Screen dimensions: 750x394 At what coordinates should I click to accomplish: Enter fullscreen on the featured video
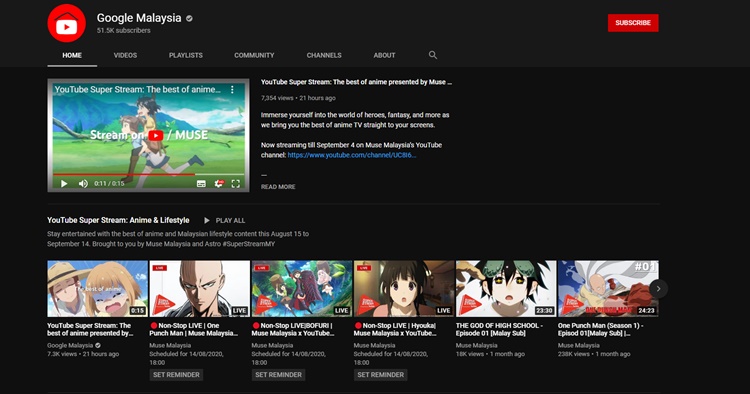pos(235,184)
